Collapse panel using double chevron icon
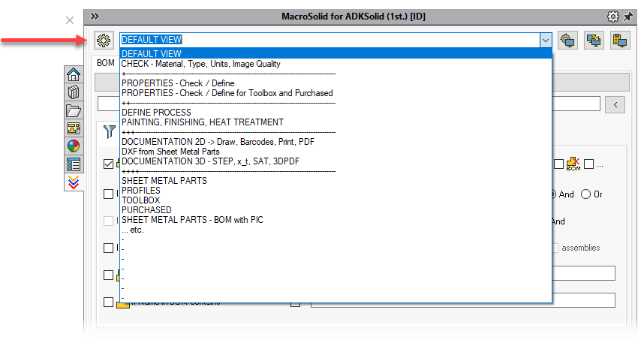Screen dimensions: 644x340 coord(95,16)
